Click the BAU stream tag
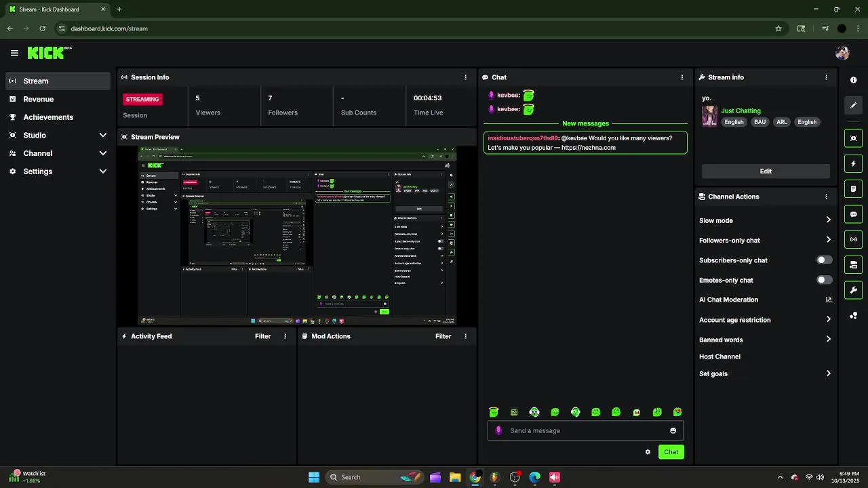Viewport: 868px width, 488px height. click(x=759, y=122)
